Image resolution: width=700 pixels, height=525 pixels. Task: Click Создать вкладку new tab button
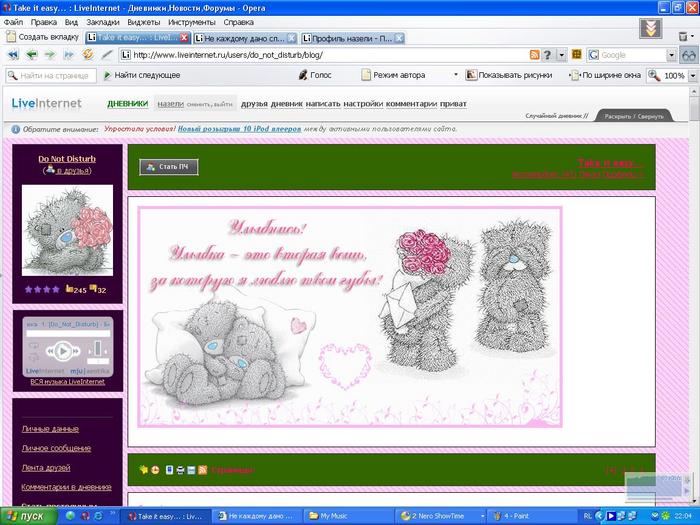pos(42,37)
